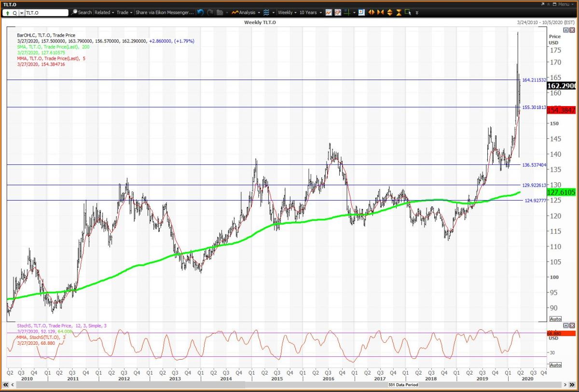
Task: Open the 10 Years range dropdown
Action: click(311, 13)
